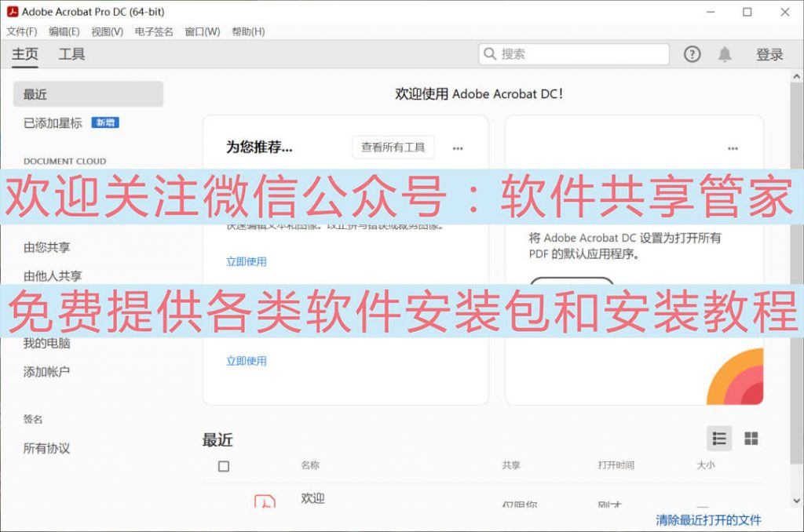Open 由您共享 in the sidebar
The height and width of the screenshot is (532, 804).
(x=46, y=247)
